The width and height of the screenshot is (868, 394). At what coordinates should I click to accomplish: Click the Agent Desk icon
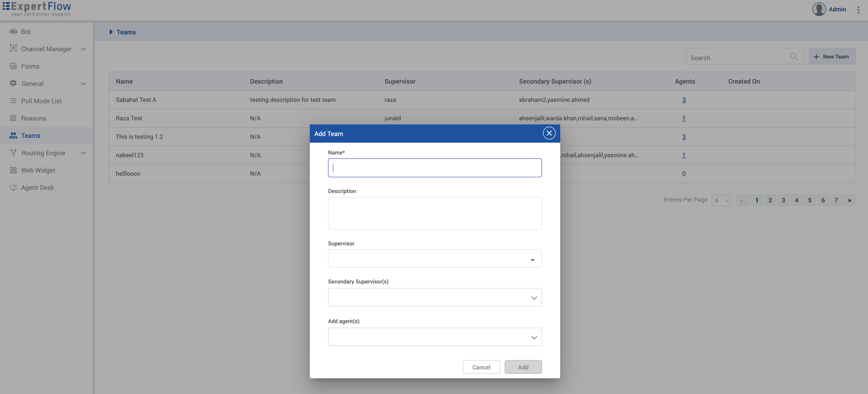[13, 187]
